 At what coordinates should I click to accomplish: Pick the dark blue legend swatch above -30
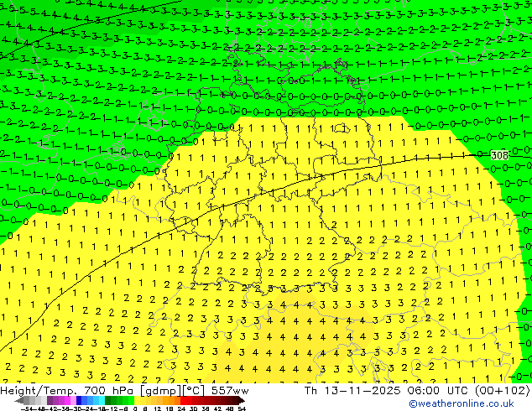click(x=79, y=401)
